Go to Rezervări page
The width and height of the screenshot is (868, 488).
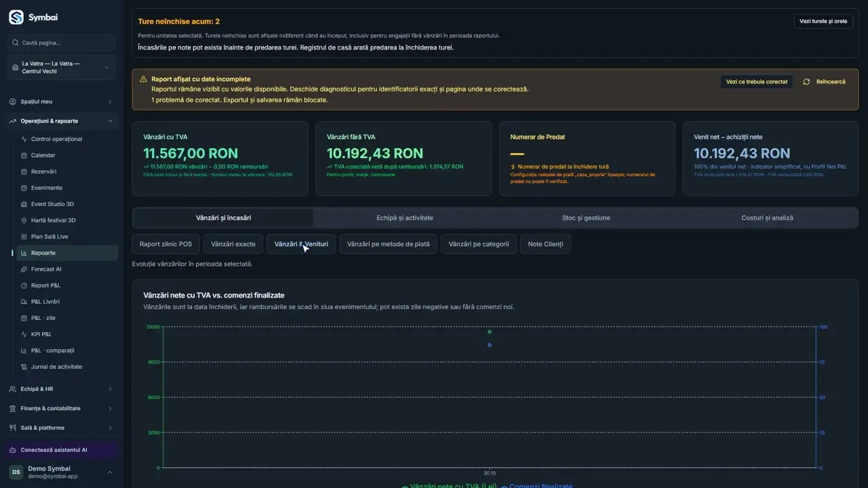pos(67,171)
